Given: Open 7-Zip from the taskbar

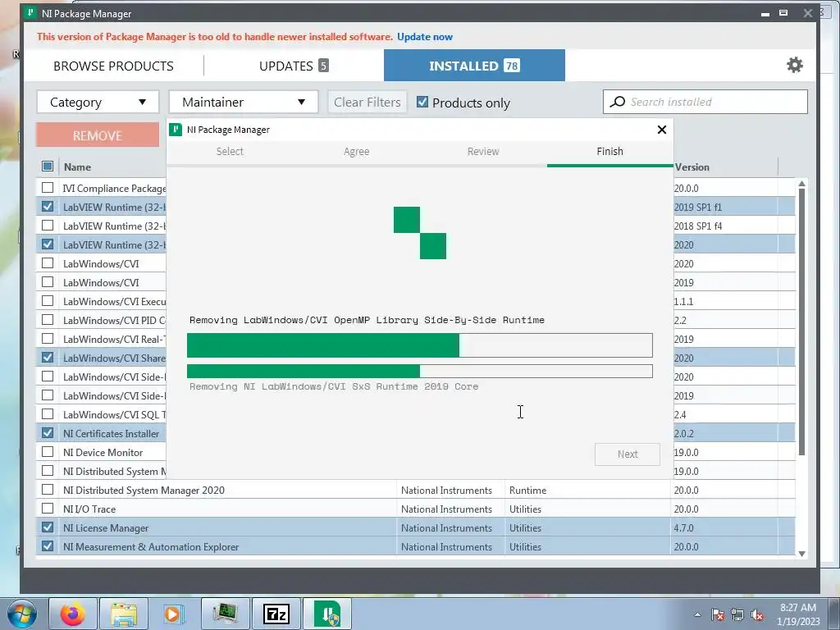Looking at the screenshot, I should [276, 614].
